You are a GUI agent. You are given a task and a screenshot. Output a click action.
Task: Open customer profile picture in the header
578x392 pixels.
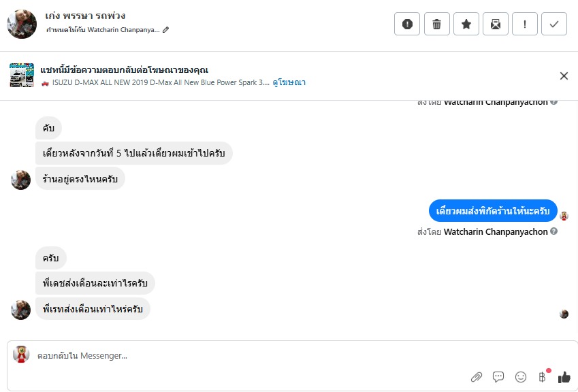22,24
